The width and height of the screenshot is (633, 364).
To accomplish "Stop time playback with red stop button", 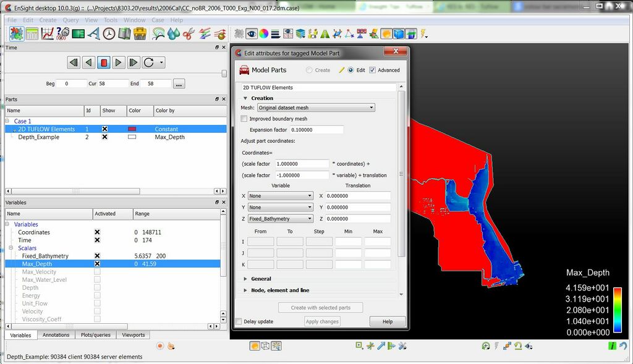I will 104,62.
